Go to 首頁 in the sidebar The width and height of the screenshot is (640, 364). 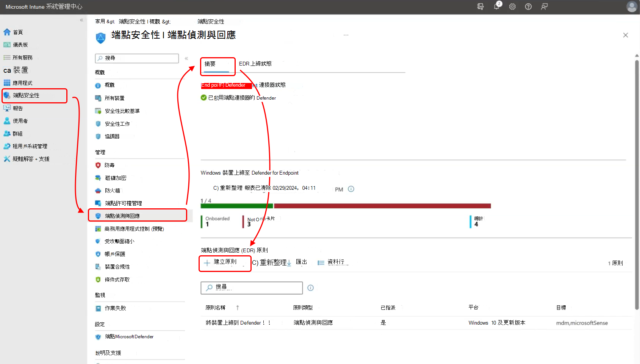pos(18,32)
